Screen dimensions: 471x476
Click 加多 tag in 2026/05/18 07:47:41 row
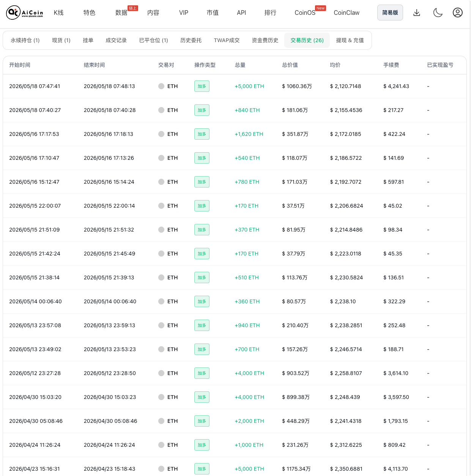coord(202,86)
